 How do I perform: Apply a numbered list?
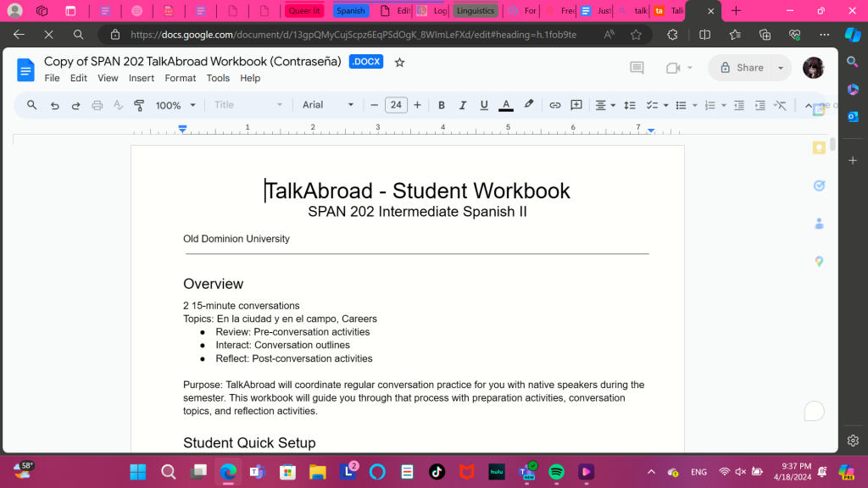pos(710,105)
